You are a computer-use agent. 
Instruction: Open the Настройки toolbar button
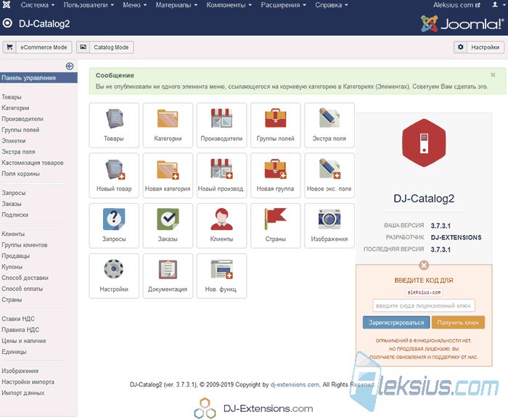tap(479, 47)
